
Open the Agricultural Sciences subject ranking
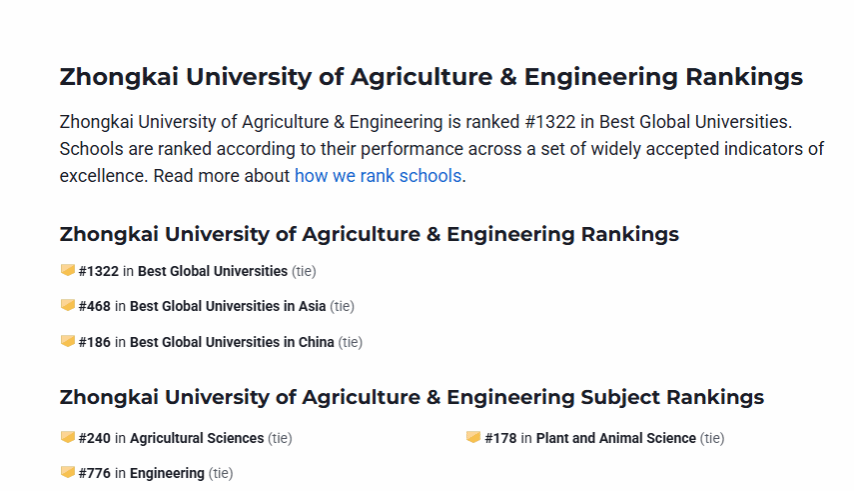[x=197, y=438]
